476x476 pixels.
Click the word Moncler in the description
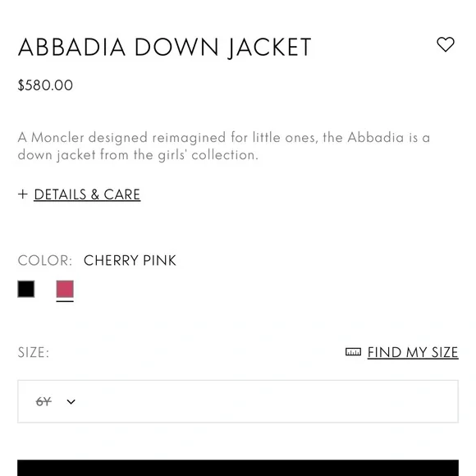tap(57, 137)
